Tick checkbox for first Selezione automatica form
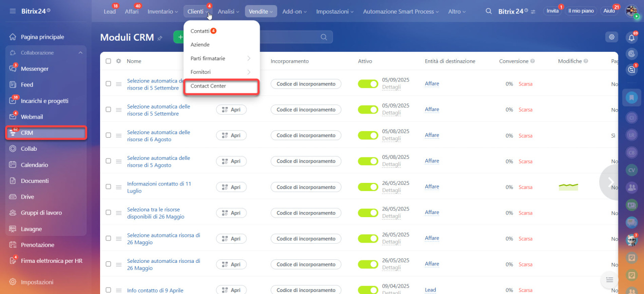 point(108,84)
